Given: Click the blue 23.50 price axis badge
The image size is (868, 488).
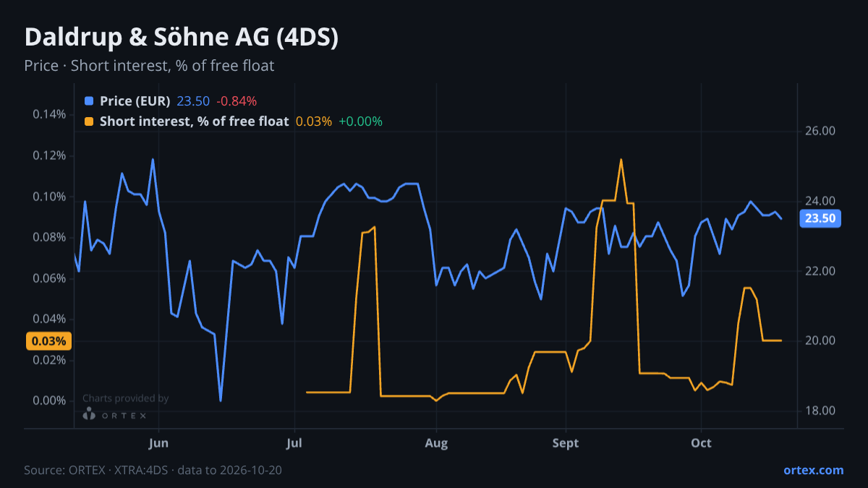Looking at the screenshot, I should point(820,218).
